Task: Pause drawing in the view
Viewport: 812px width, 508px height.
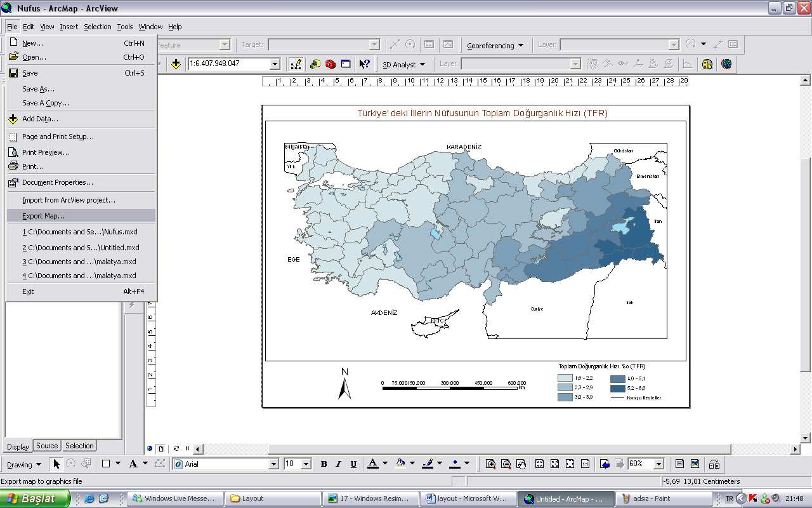Action: click(x=187, y=448)
